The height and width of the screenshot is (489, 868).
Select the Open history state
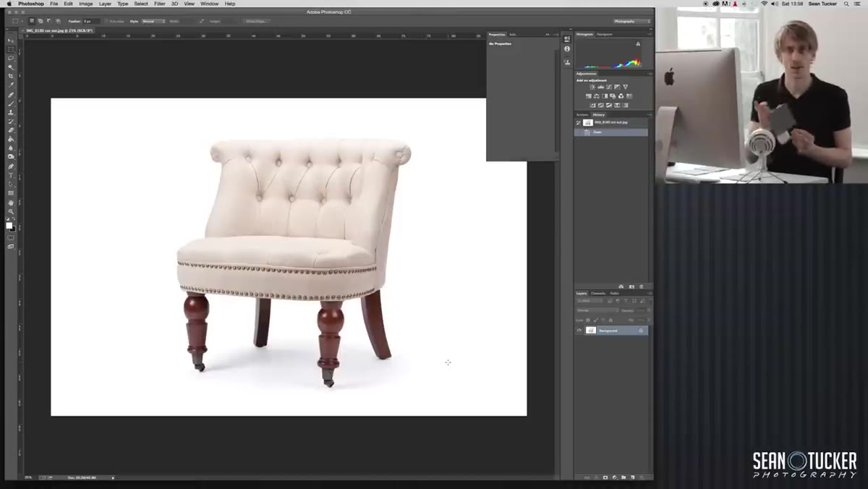pyautogui.click(x=611, y=132)
